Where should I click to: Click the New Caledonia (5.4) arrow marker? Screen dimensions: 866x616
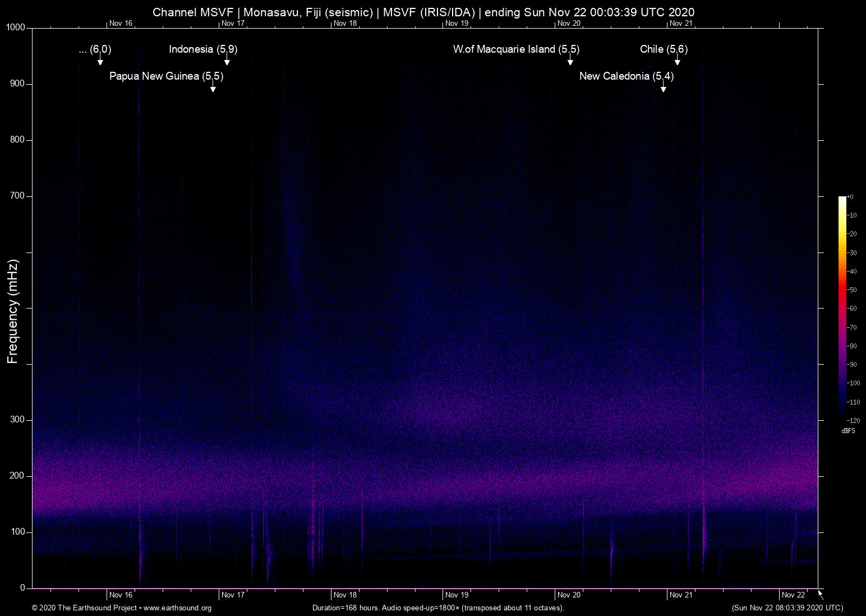[x=664, y=88]
